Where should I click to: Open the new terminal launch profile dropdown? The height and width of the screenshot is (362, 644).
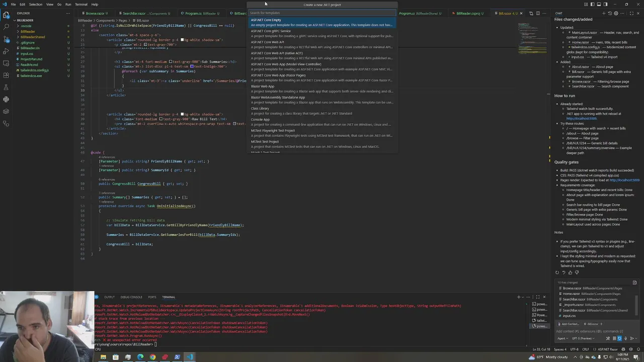click(523, 297)
